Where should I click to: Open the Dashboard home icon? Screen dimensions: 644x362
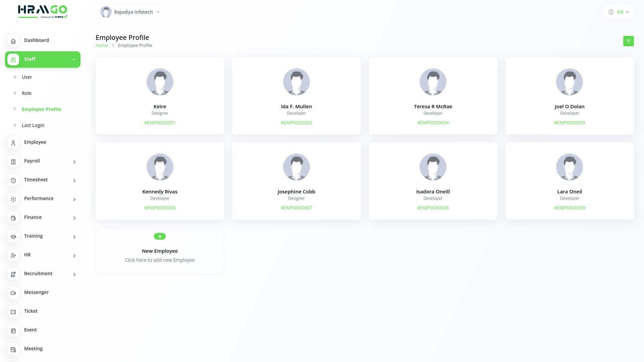pyautogui.click(x=13, y=41)
